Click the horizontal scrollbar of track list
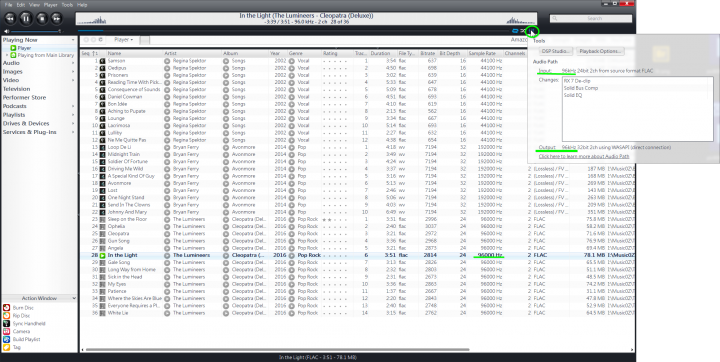 click(277, 350)
